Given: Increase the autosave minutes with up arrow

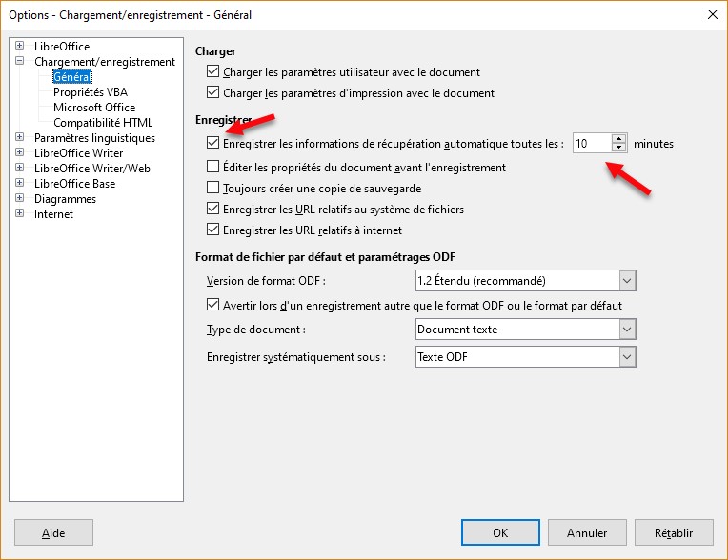Looking at the screenshot, I should 619,139.
